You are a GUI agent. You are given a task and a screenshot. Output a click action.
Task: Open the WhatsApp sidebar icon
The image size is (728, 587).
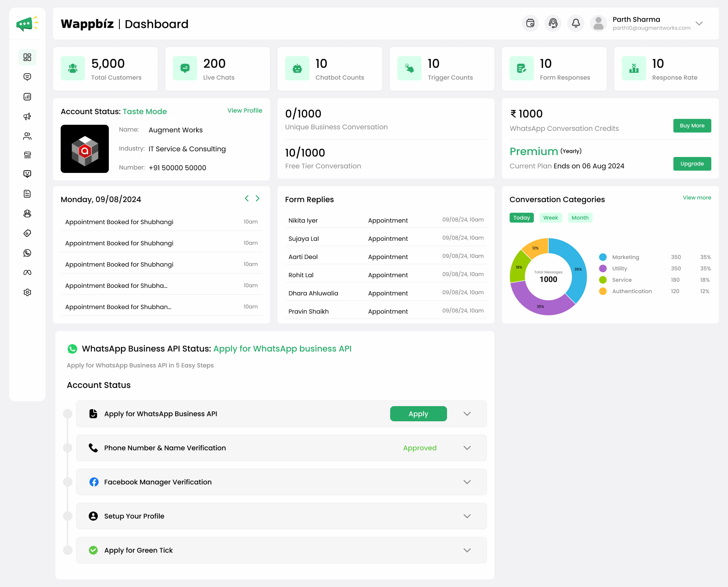click(27, 253)
